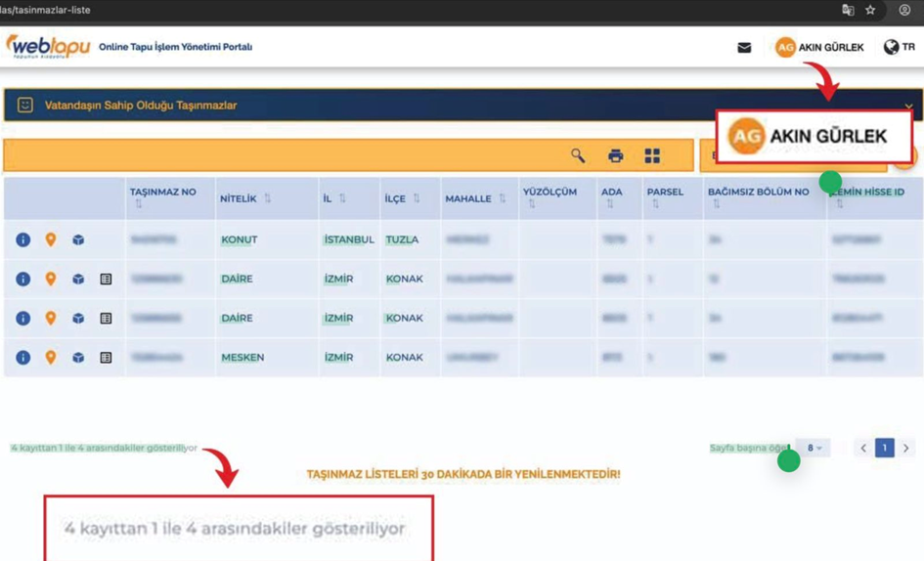Open AKIN GÜRLEK user menu in header
This screenshot has height=561, width=924.
[819, 47]
